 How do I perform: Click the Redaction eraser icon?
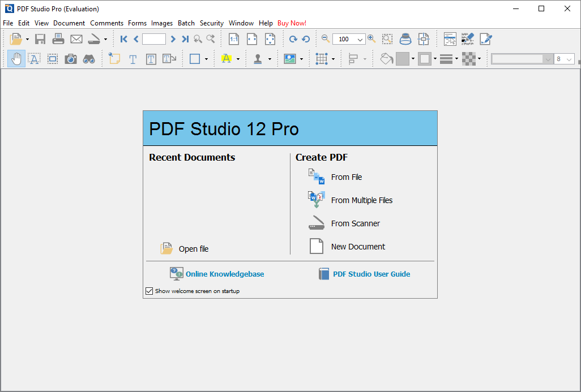click(x=468, y=39)
